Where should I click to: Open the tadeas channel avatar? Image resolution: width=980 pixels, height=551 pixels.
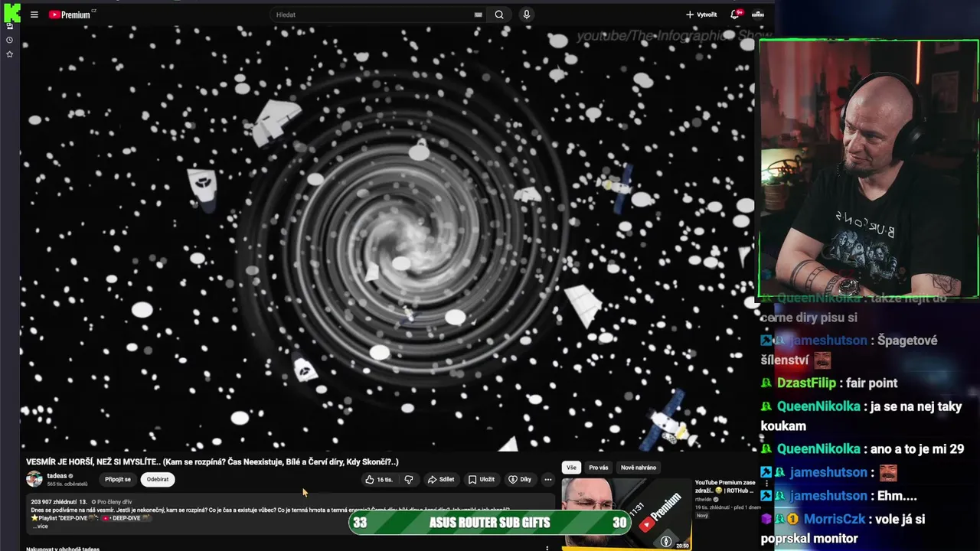[34, 479]
